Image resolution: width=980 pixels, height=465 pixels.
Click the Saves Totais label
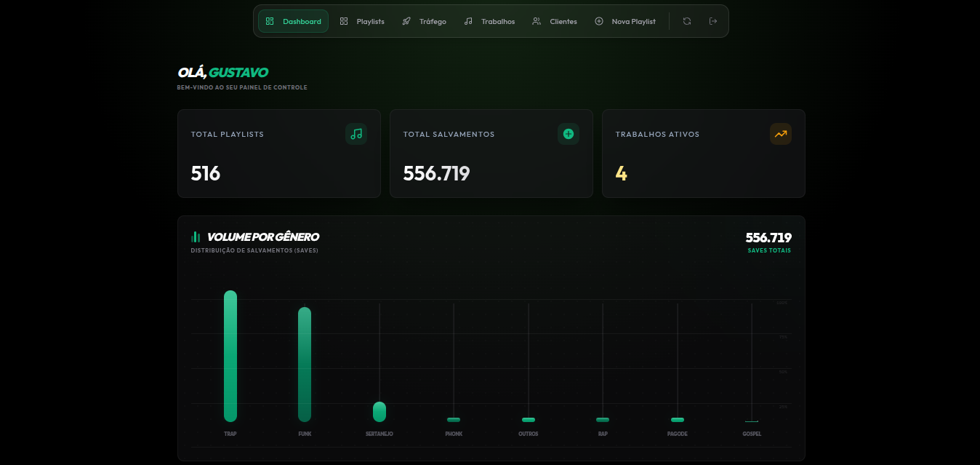click(x=769, y=250)
